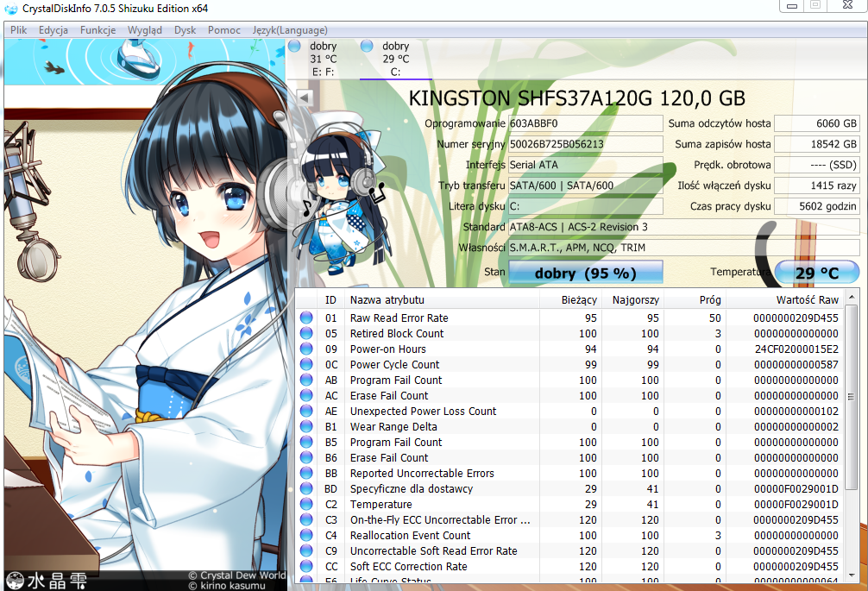Click status orb for Temperature attribute
868x591 pixels.
(306, 504)
